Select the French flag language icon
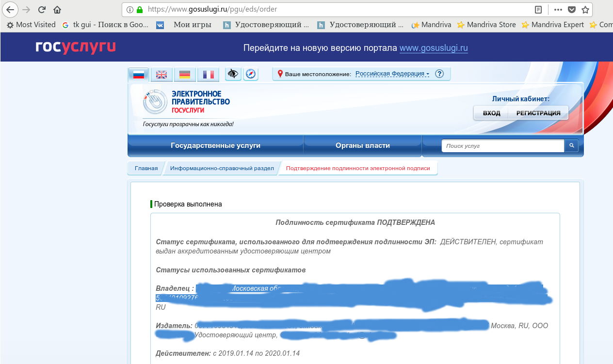 208,74
